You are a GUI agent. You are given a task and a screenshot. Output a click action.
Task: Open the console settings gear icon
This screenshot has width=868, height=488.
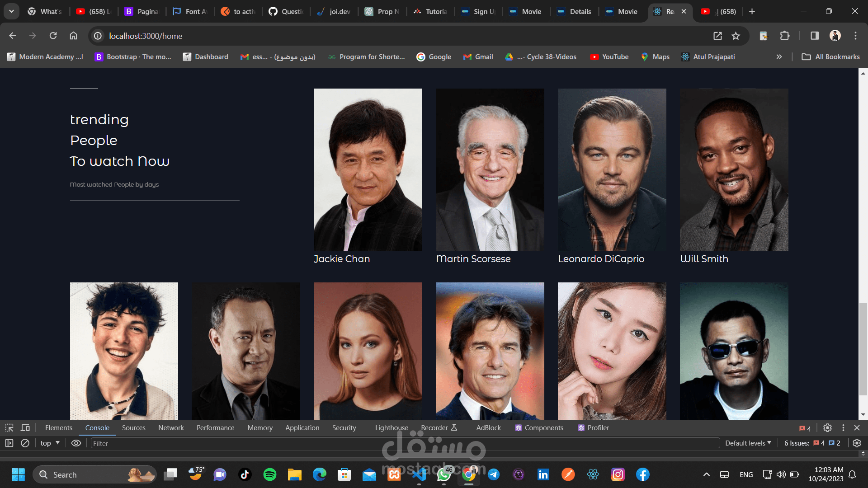click(857, 443)
